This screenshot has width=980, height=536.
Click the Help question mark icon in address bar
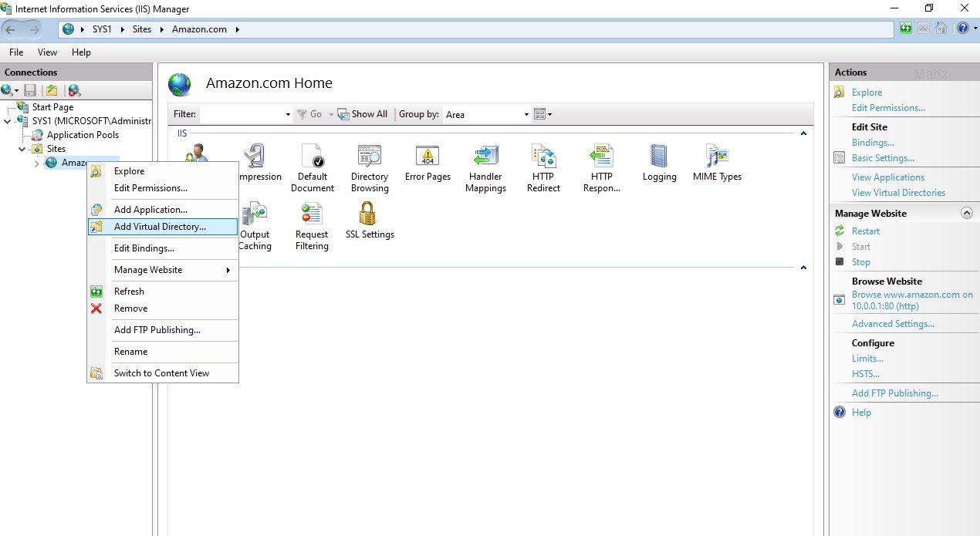pyautogui.click(x=962, y=29)
